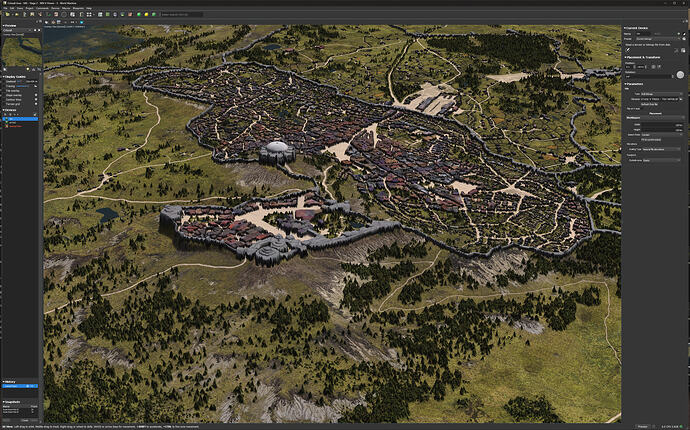Open the File menu
This screenshot has height=430, width=690.
click(5, 8)
